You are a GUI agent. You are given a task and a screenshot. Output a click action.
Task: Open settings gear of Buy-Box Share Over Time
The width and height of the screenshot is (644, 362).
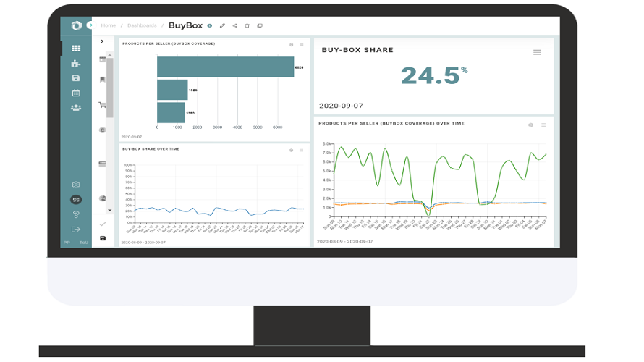[x=291, y=151]
